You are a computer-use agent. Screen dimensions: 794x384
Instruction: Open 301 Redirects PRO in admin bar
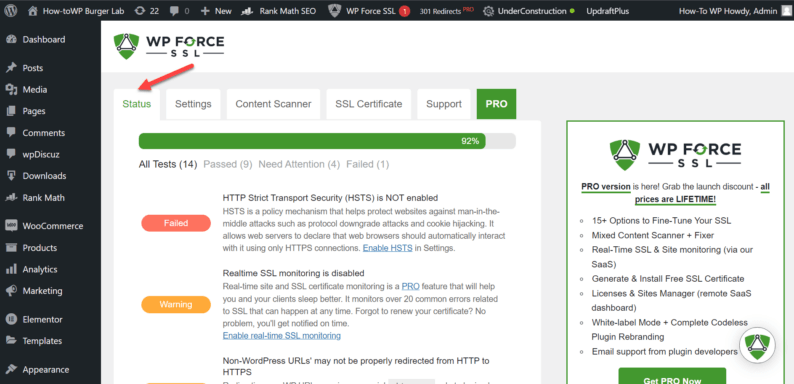pos(447,11)
